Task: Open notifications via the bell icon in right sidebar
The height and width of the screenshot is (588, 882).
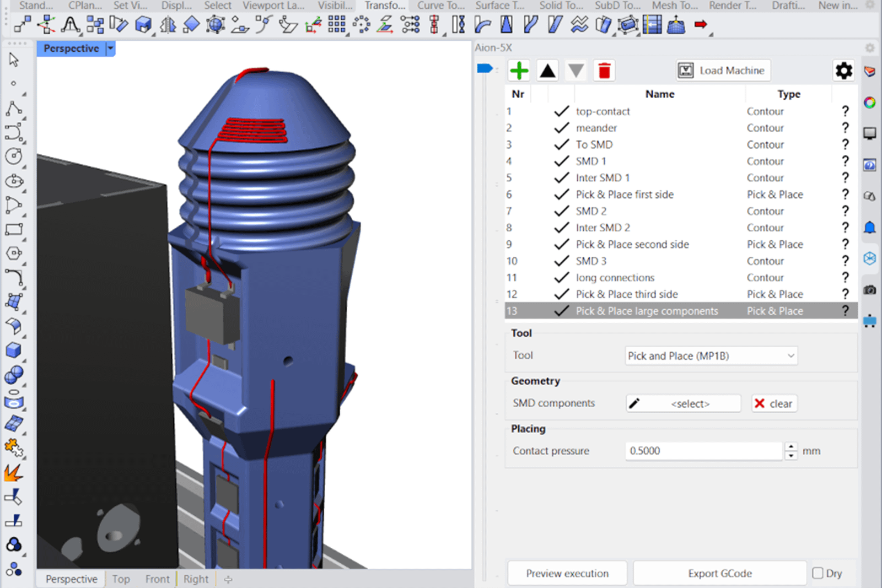Action: [869, 227]
